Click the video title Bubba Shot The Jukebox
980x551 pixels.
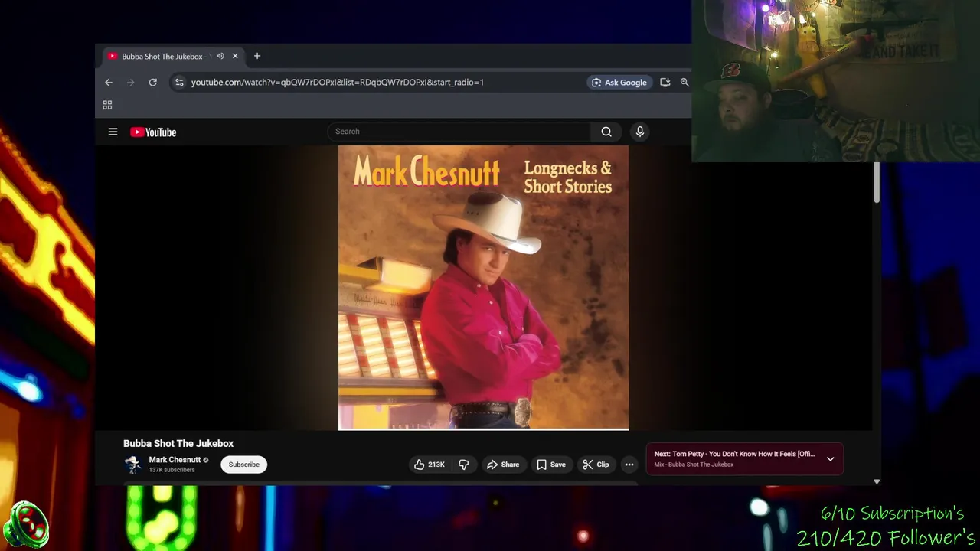(x=178, y=443)
